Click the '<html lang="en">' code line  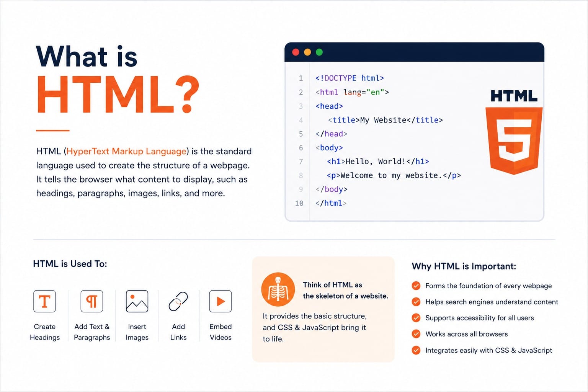point(352,92)
